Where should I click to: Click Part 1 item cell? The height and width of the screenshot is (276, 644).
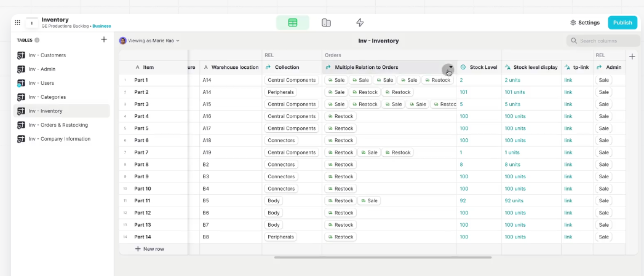(x=153, y=80)
